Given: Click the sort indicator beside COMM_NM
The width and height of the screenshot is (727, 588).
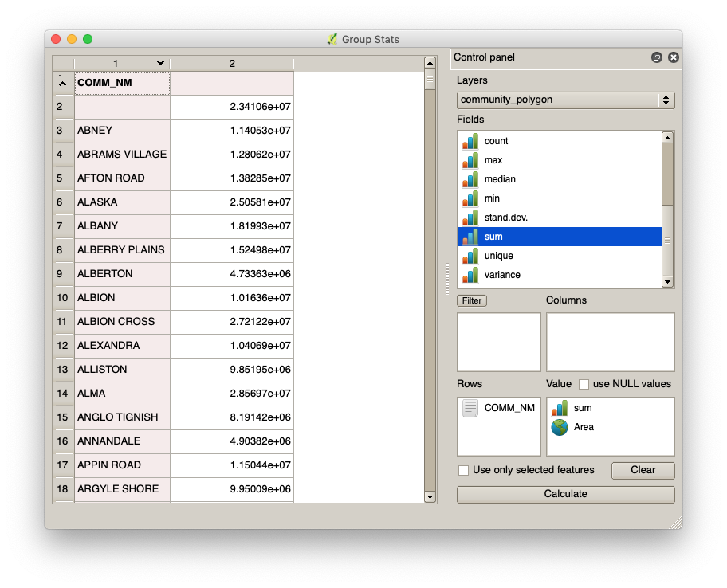Looking at the screenshot, I should [63, 84].
